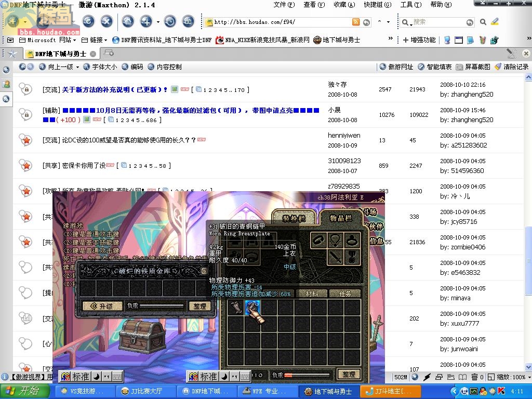
Task: Go to the Home page icon
Action: (128, 22)
